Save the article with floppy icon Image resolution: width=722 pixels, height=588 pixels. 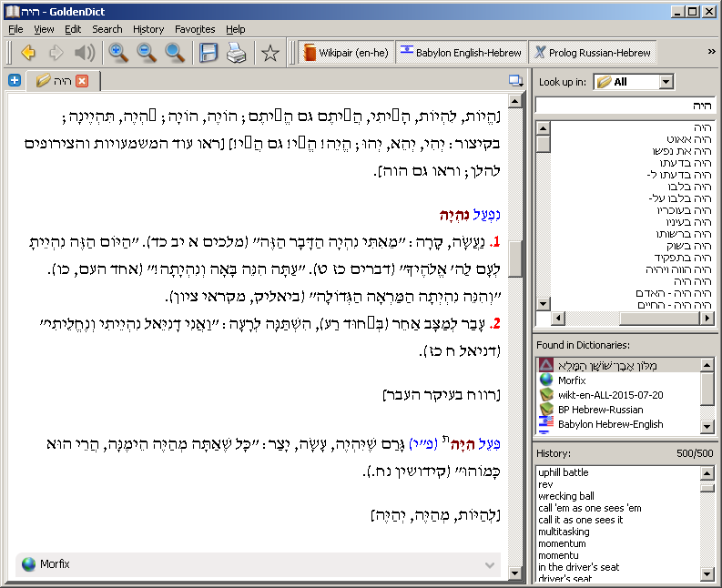point(208,53)
